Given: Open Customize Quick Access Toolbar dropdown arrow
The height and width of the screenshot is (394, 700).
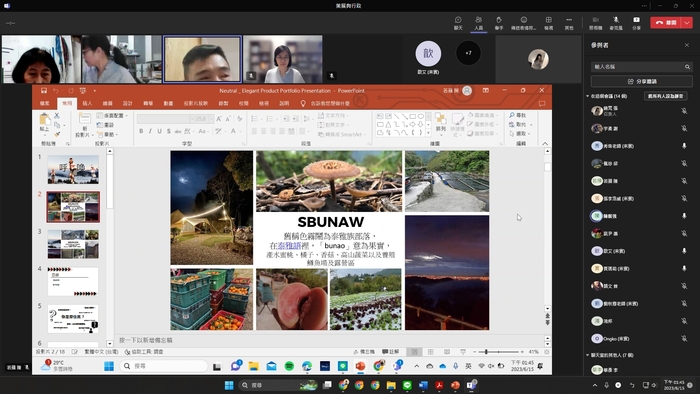Looking at the screenshot, I should (x=94, y=91).
